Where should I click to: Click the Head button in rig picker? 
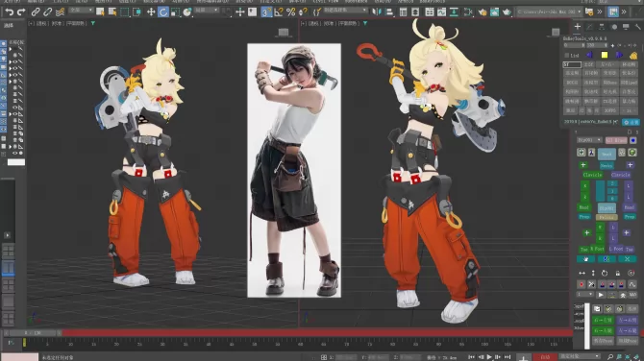click(x=607, y=154)
